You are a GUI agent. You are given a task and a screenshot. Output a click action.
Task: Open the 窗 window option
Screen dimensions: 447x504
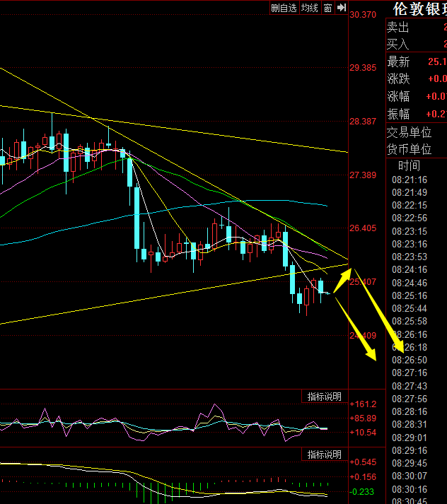[327, 8]
